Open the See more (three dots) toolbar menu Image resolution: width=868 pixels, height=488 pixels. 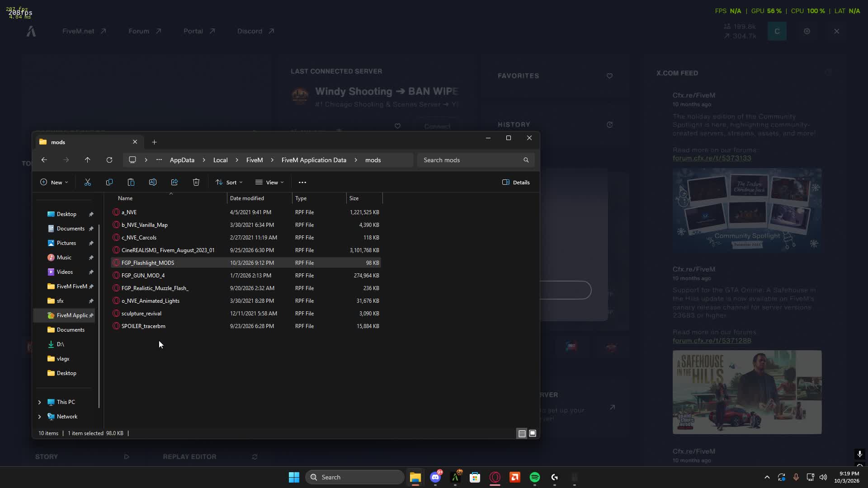pos(302,182)
